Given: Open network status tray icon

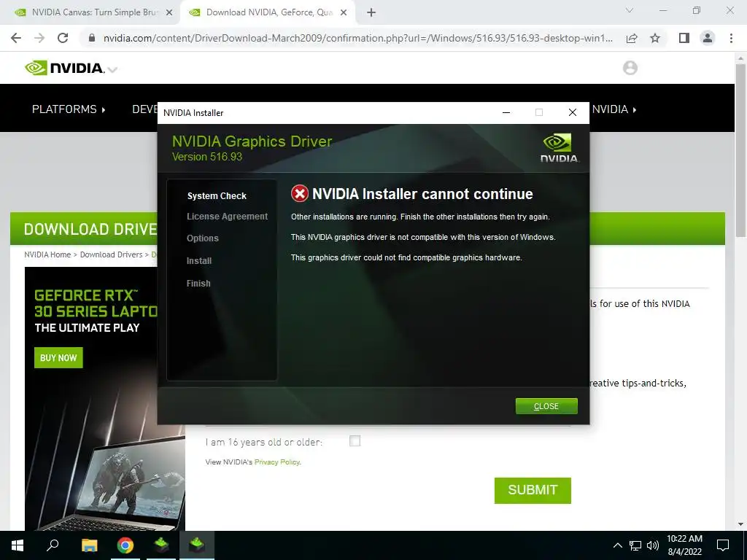Looking at the screenshot, I should click(x=635, y=545).
